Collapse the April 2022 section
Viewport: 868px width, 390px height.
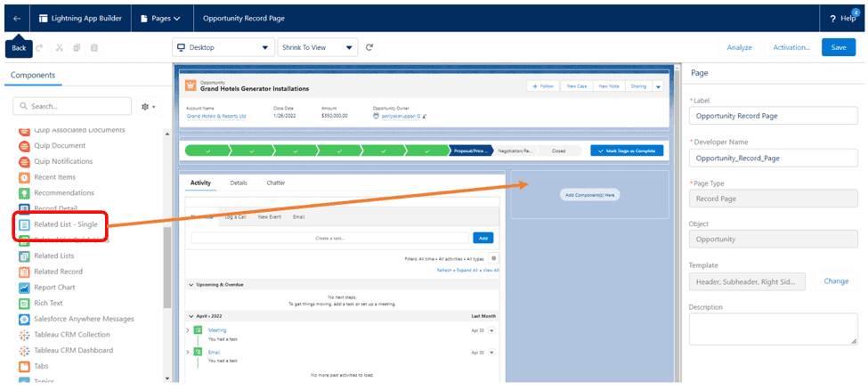[x=191, y=316]
